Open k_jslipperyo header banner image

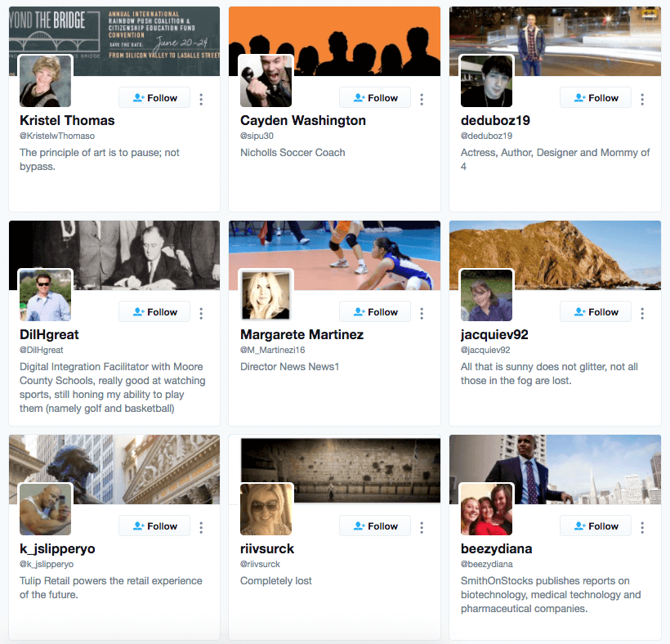[x=114, y=469]
